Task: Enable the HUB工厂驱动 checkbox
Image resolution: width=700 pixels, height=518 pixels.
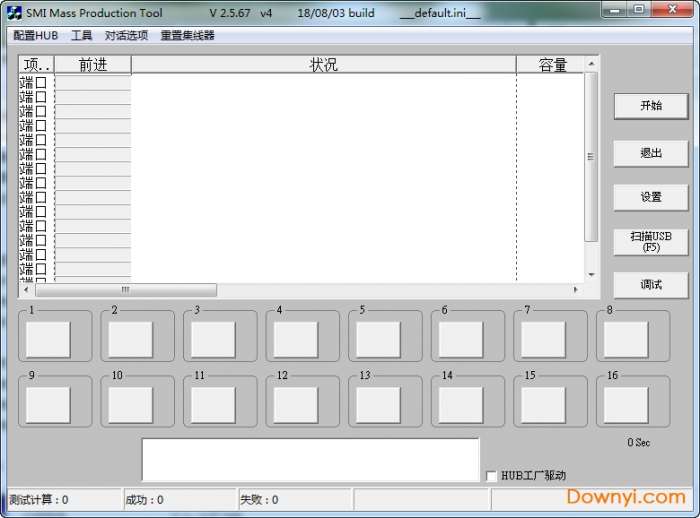Action: pyautogui.click(x=491, y=476)
